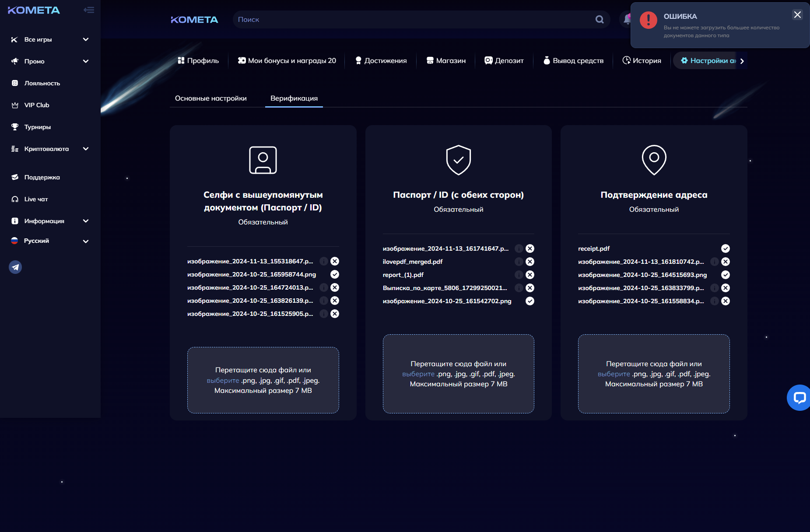Expand the Все игры menu
The image size is (810, 532).
pos(86,39)
